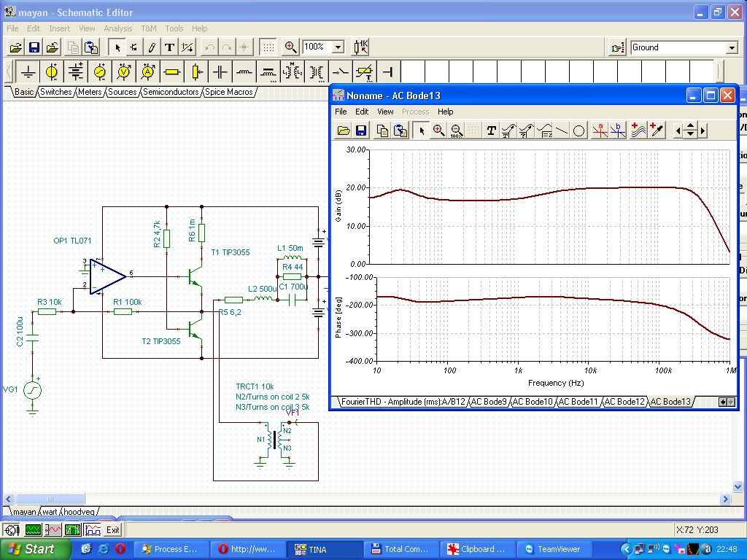Click cursor 'a' icon in Bode window

pos(600,131)
